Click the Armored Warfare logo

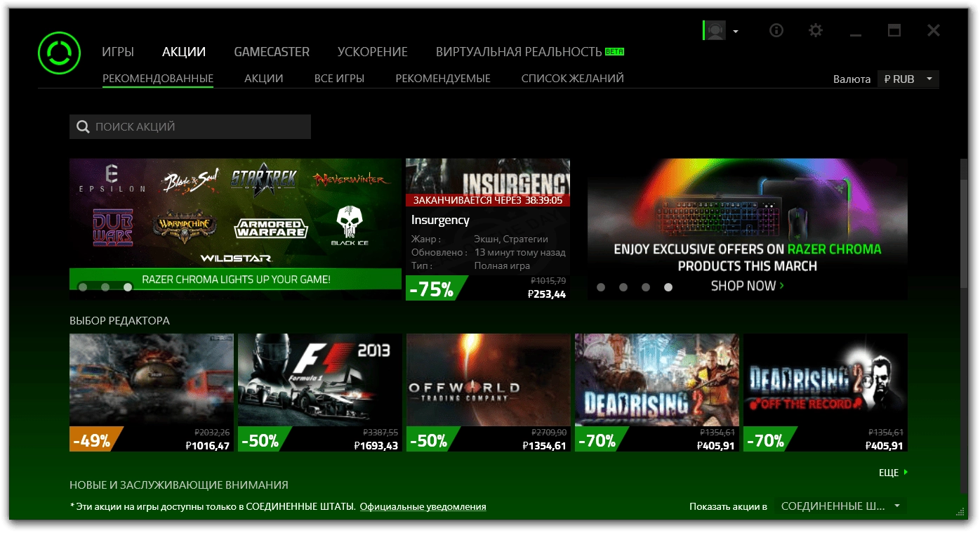pos(271,228)
